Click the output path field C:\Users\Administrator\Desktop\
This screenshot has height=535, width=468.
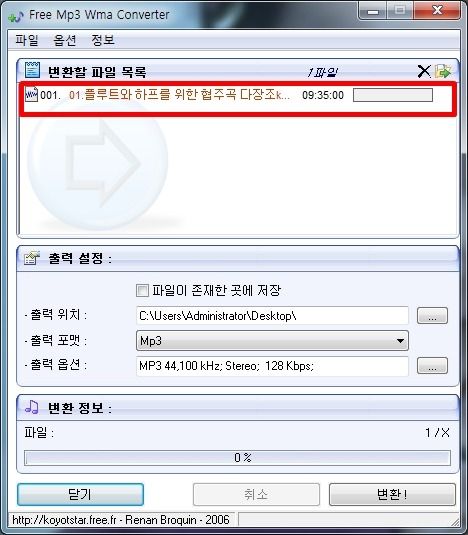point(272,316)
